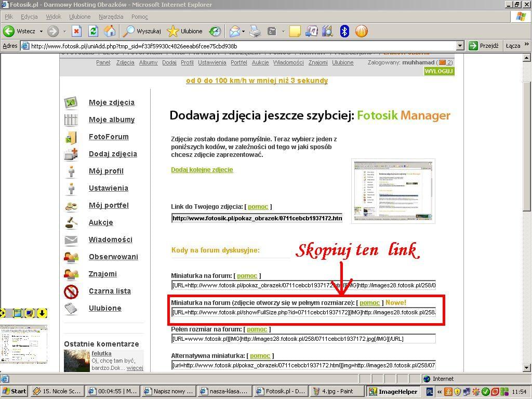Click the Bluetooth toolbar icon
The image size is (532, 399).
pos(344,31)
